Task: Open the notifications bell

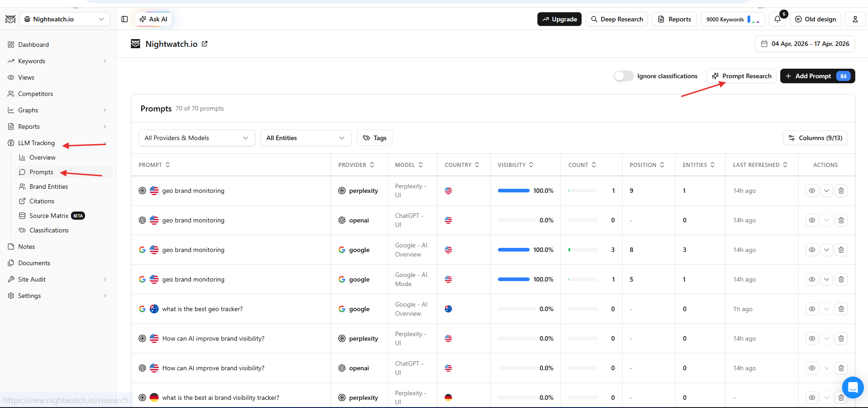Action: [x=778, y=19]
